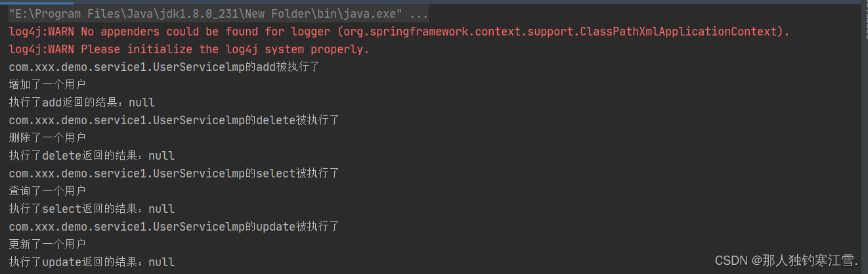Click the UserServicelmp add被执行了 output line
The image size is (868, 274).
tap(164, 67)
